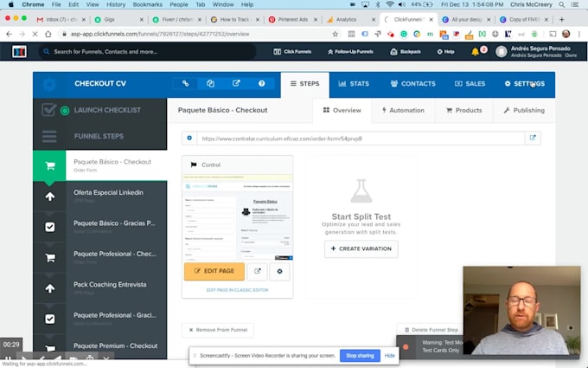Open the Bookmarks menu in menu bar
Image resolution: width=588 pixels, height=368 pixels.
coord(147,4)
